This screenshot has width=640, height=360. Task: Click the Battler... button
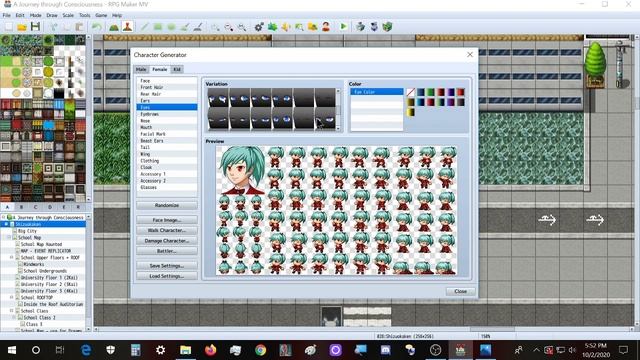click(167, 251)
